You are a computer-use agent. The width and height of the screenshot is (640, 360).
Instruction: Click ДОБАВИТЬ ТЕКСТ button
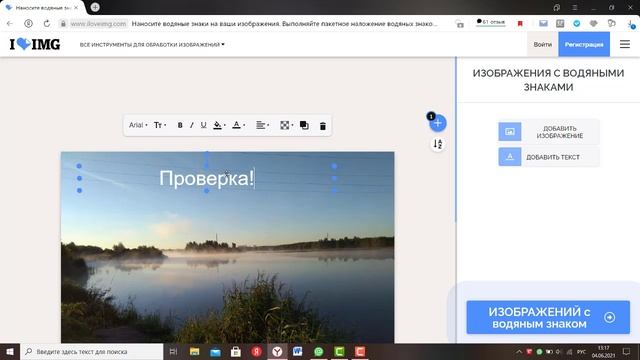coord(549,157)
